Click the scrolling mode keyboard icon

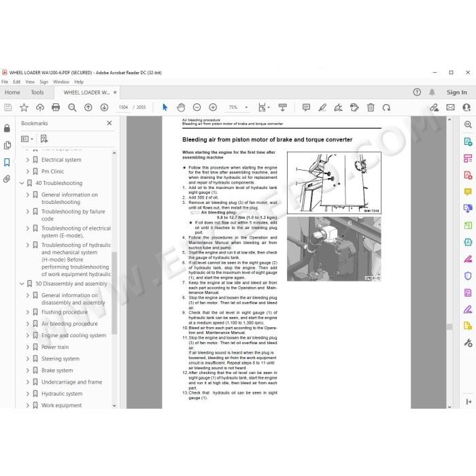click(x=283, y=107)
